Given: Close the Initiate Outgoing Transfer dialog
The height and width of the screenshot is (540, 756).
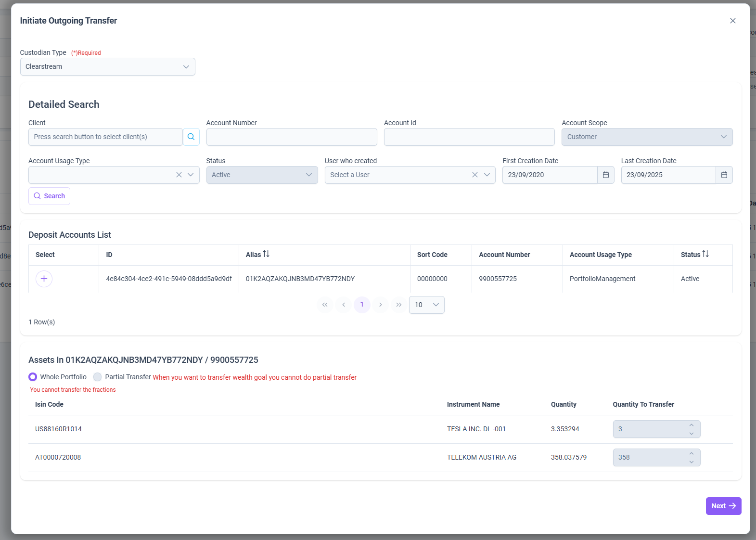Looking at the screenshot, I should pos(732,21).
